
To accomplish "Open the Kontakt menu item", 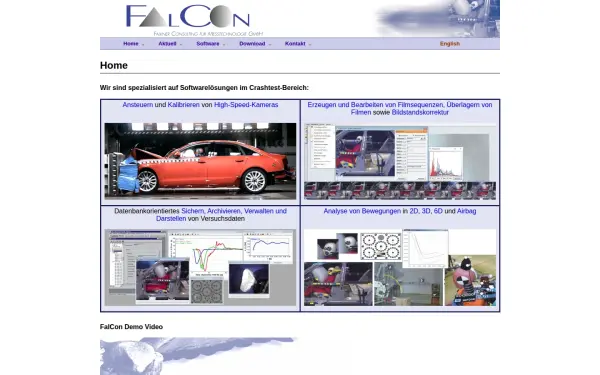I will coord(295,44).
